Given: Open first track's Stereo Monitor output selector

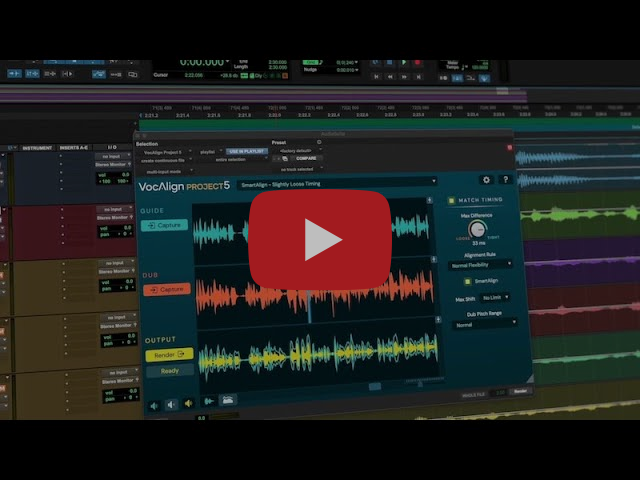Looking at the screenshot, I should click(x=113, y=164).
